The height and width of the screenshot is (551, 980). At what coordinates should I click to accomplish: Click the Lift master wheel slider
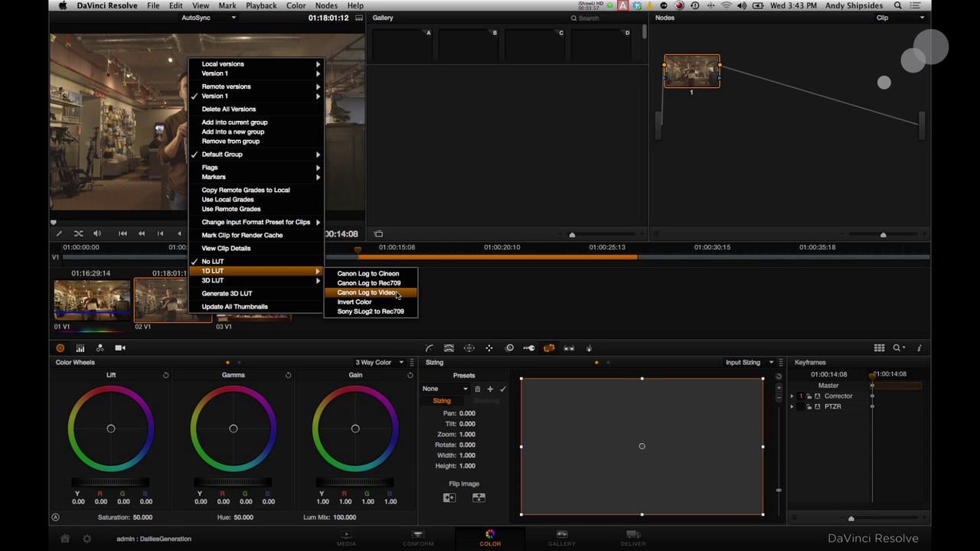click(x=110, y=482)
